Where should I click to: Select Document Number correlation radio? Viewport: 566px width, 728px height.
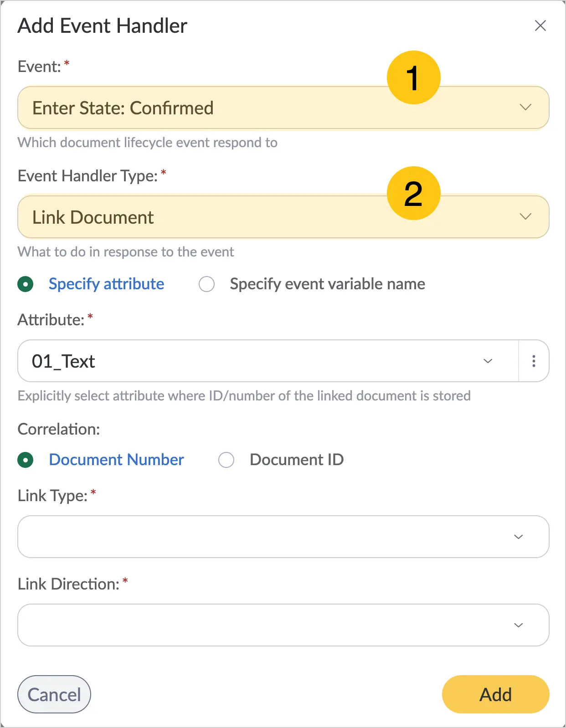(26, 460)
